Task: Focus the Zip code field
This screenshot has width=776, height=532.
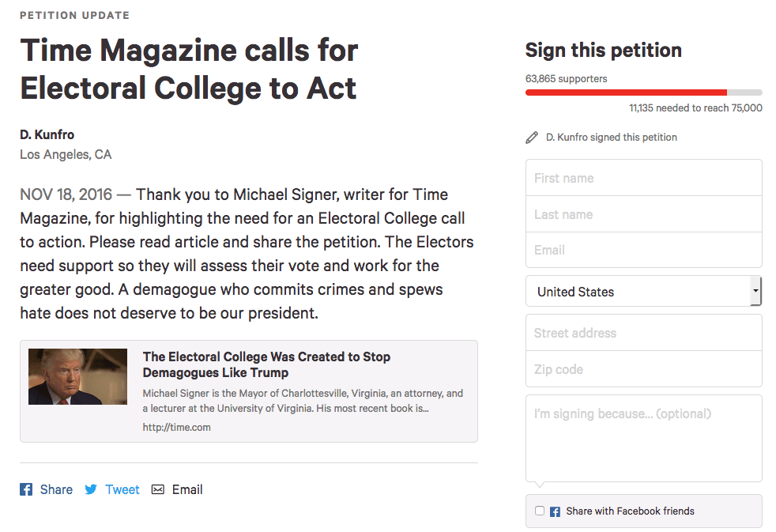Action: pyautogui.click(x=643, y=369)
